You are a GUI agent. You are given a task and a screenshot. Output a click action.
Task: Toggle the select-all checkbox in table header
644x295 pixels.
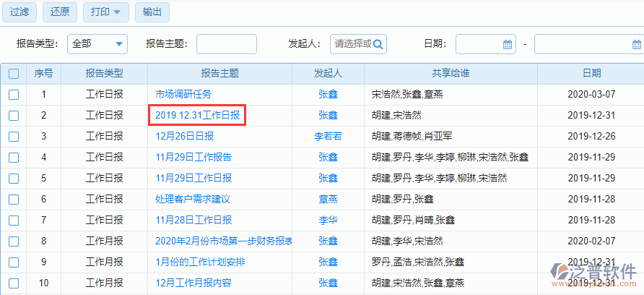click(x=14, y=74)
